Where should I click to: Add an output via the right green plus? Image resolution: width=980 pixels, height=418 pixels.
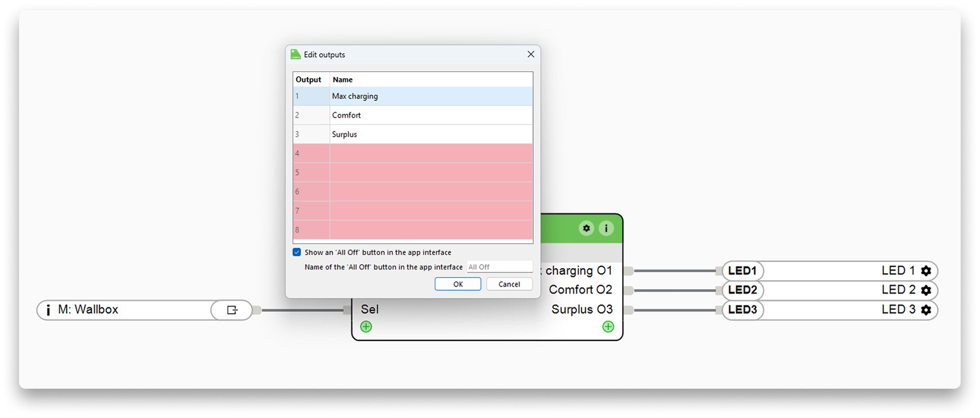pyautogui.click(x=608, y=326)
